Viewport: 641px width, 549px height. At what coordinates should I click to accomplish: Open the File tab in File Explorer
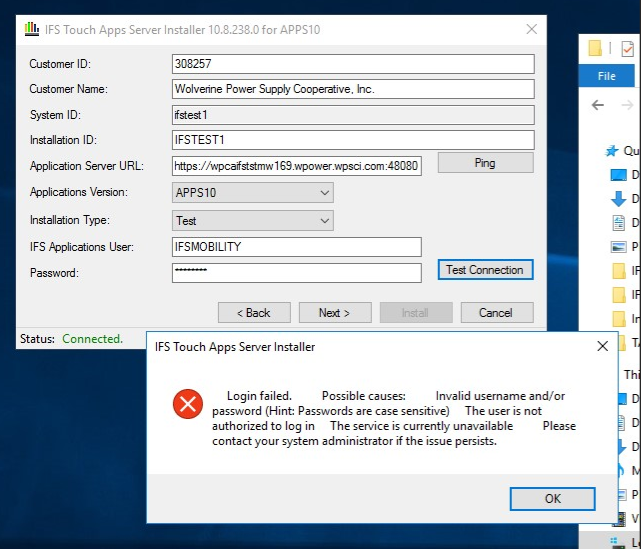coord(607,76)
